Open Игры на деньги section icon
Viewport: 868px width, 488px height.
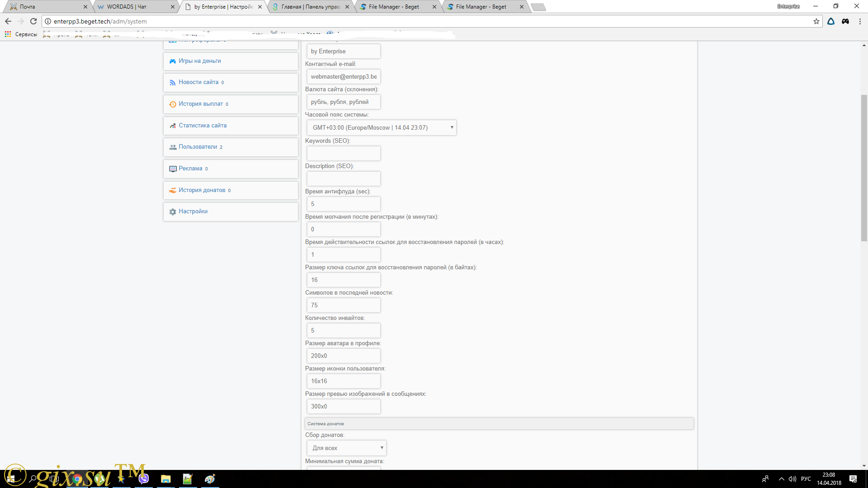(172, 60)
